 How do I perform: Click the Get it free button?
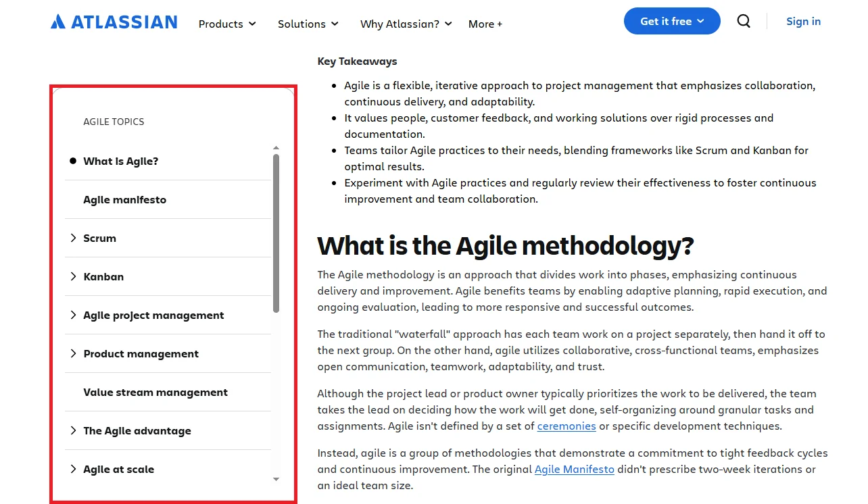pos(672,21)
